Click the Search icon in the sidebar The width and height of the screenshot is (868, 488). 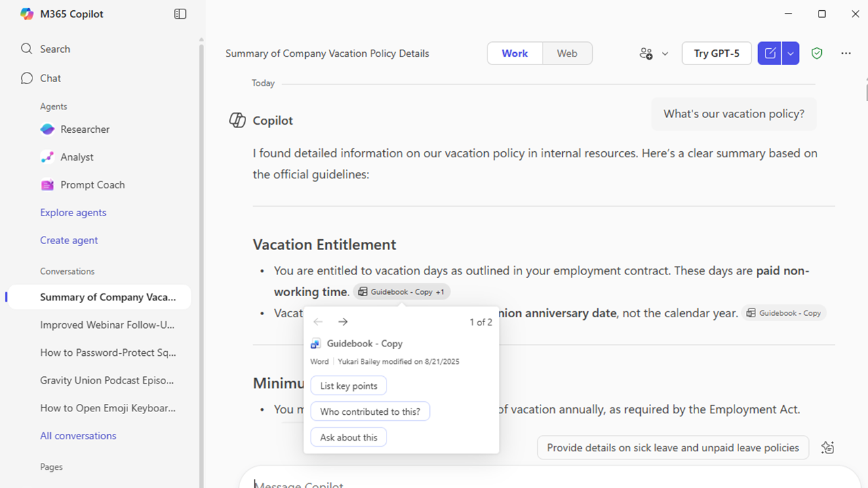[26, 48]
